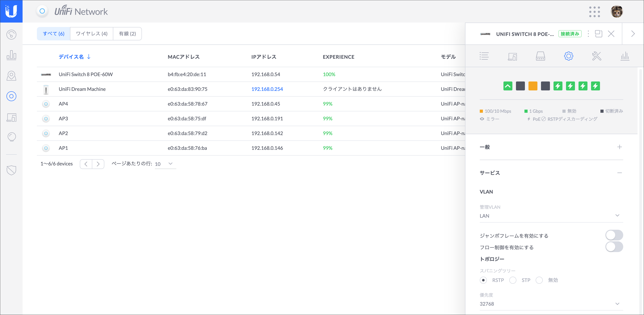Open the 管理VLAN dropdown

551,216
